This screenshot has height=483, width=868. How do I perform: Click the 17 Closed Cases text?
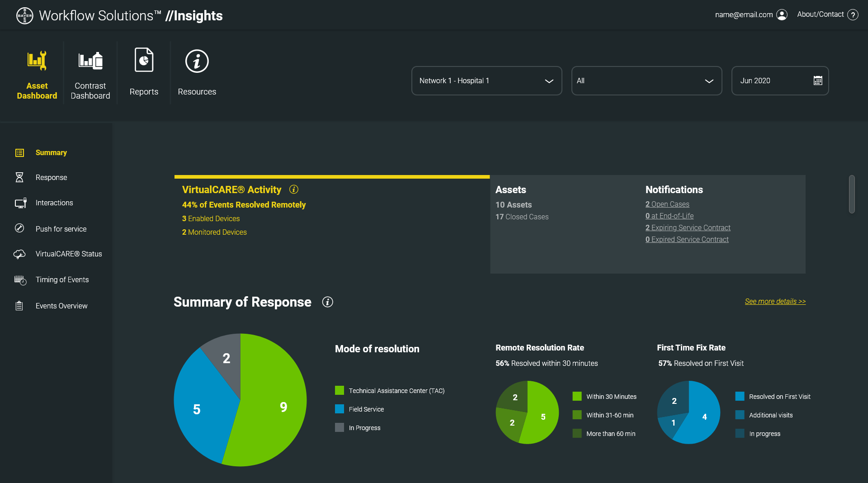(522, 217)
